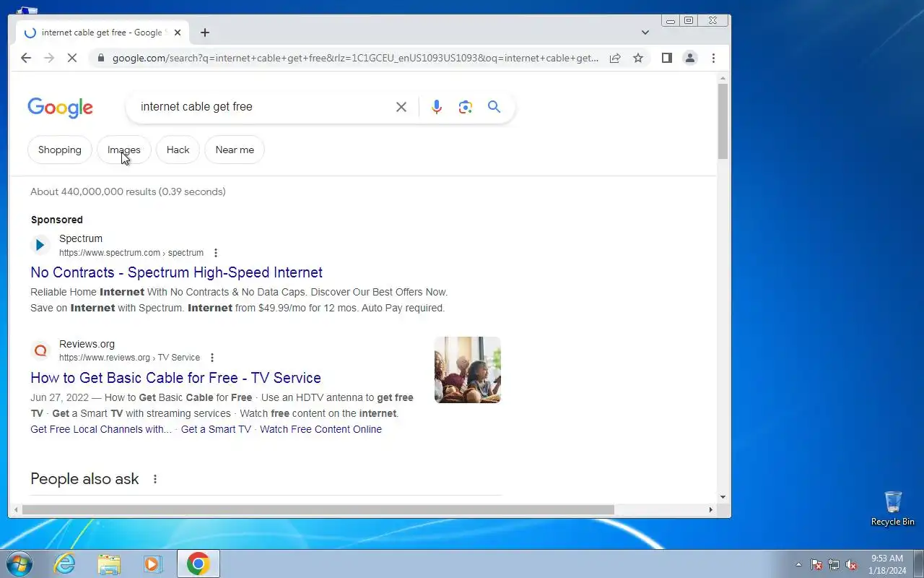
Task: Open options for the Reviews.org result
Action: (x=212, y=358)
